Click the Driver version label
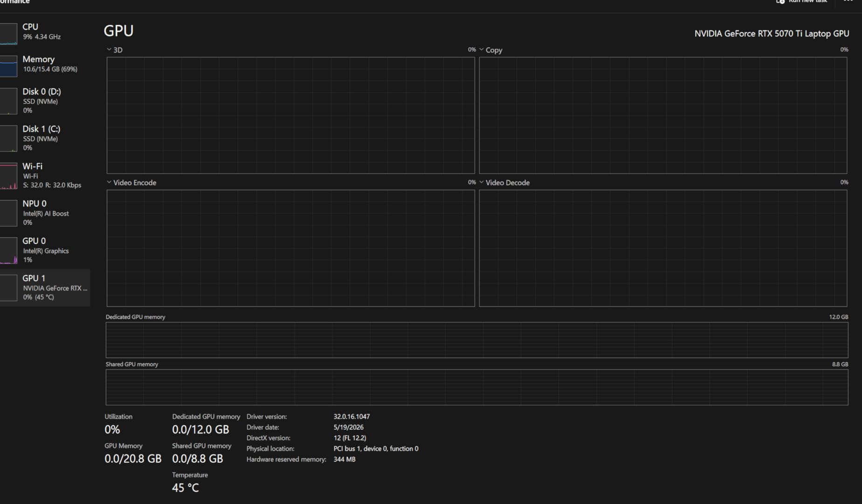 pyautogui.click(x=267, y=417)
